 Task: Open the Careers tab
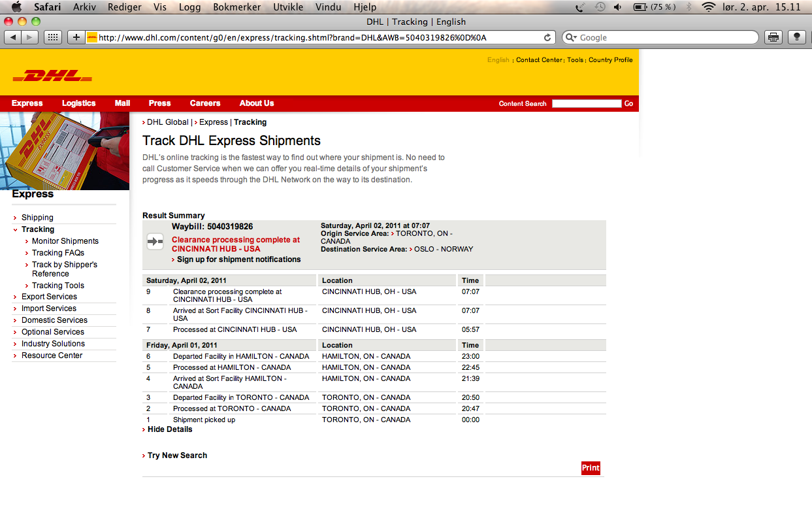click(205, 103)
